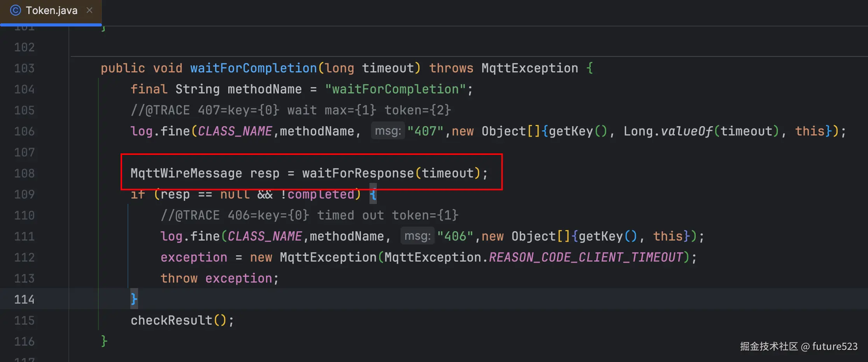Click the REASON_CODE_CLIENT_TIMEOUT constant
Screen dimensions: 868x362
586,258
